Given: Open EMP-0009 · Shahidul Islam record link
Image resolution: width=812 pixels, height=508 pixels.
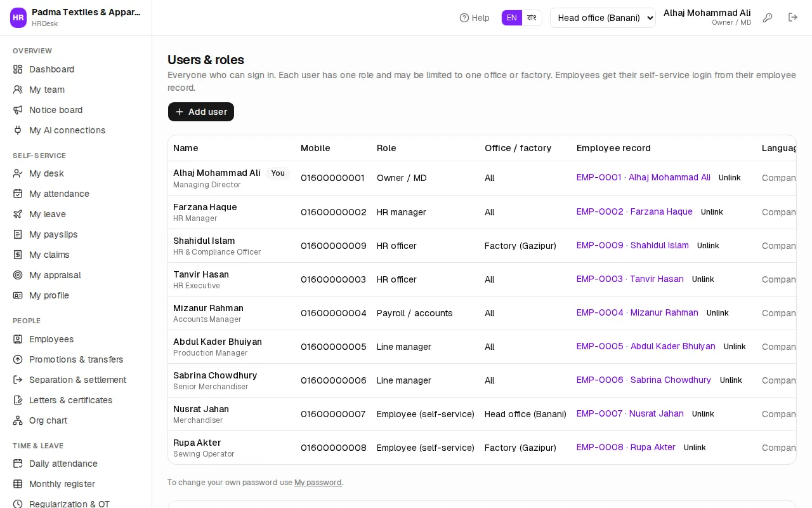Looking at the screenshot, I should [x=632, y=245].
